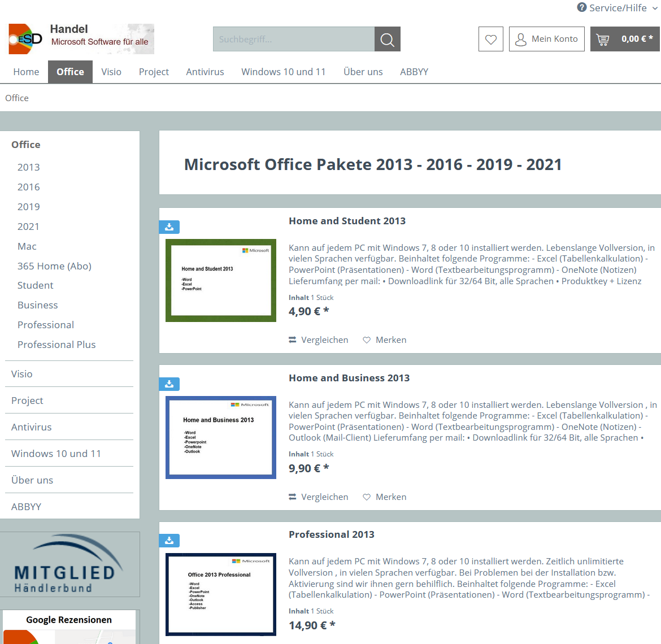Open the Home and Business 2013 title link
Screen dimensions: 661x644
click(349, 378)
